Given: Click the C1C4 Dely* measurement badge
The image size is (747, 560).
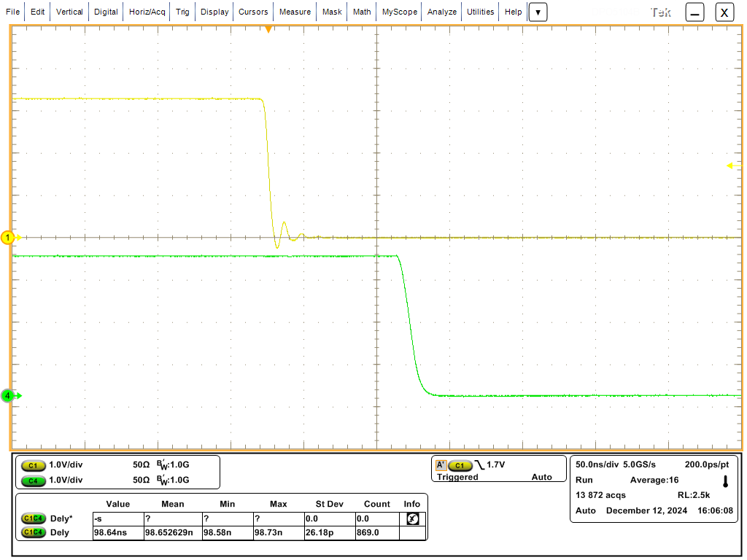Looking at the screenshot, I should coord(32,518).
